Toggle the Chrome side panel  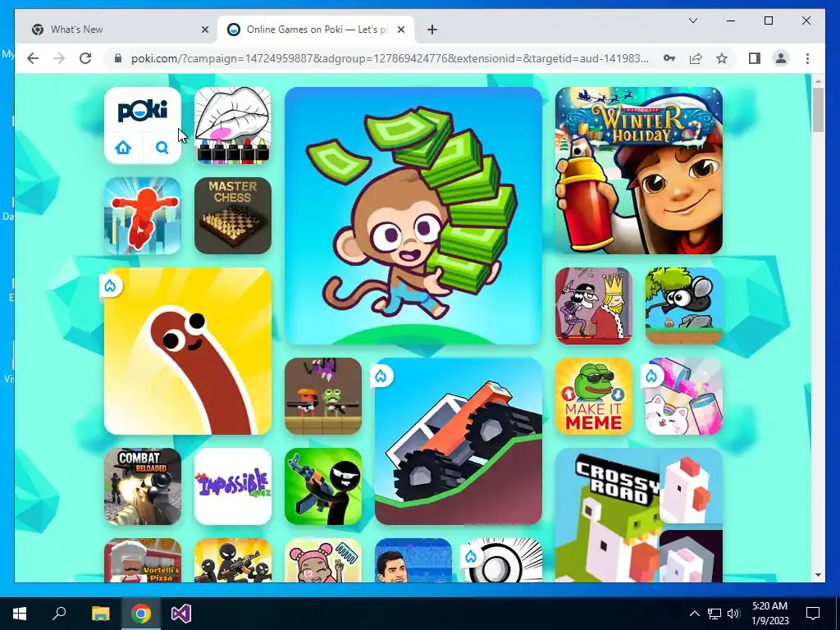point(755,58)
